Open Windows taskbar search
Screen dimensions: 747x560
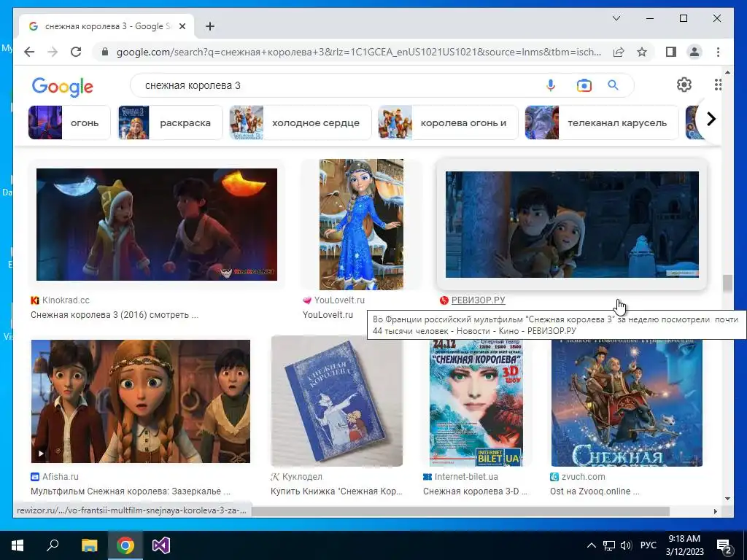pyautogui.click(x=53, y=545)
